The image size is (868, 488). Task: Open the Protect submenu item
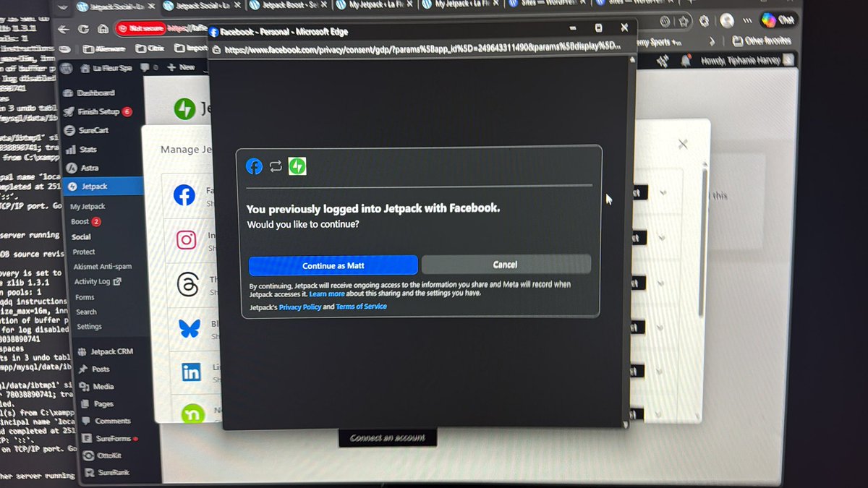84,252
